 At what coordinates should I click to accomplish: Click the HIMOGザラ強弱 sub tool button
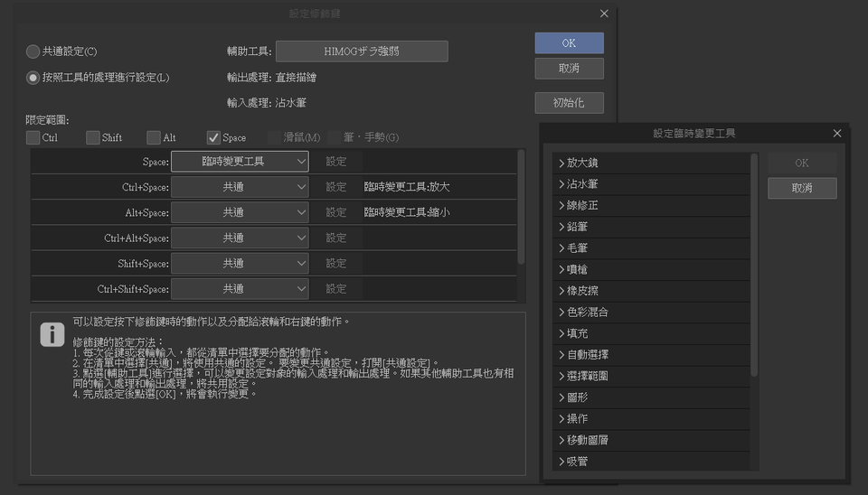(362, 51)
